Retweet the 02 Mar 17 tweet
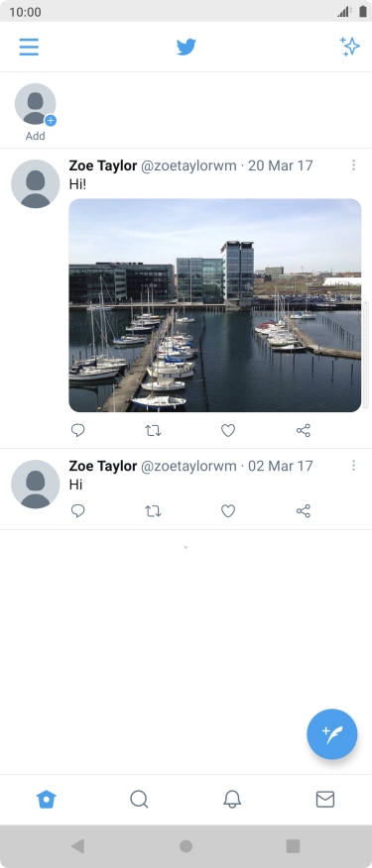Image resolution: width=372 pixels, height=868 pixels. click(x=153, y=510)
